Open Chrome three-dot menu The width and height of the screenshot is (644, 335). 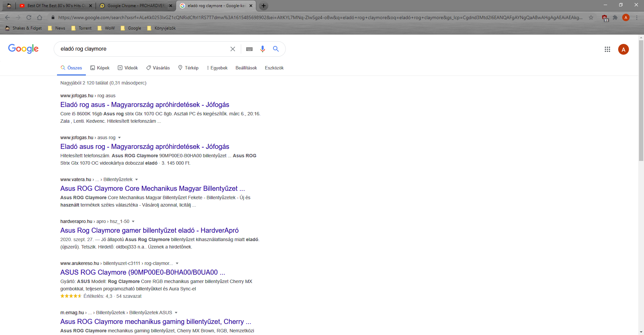pos(637,17)
